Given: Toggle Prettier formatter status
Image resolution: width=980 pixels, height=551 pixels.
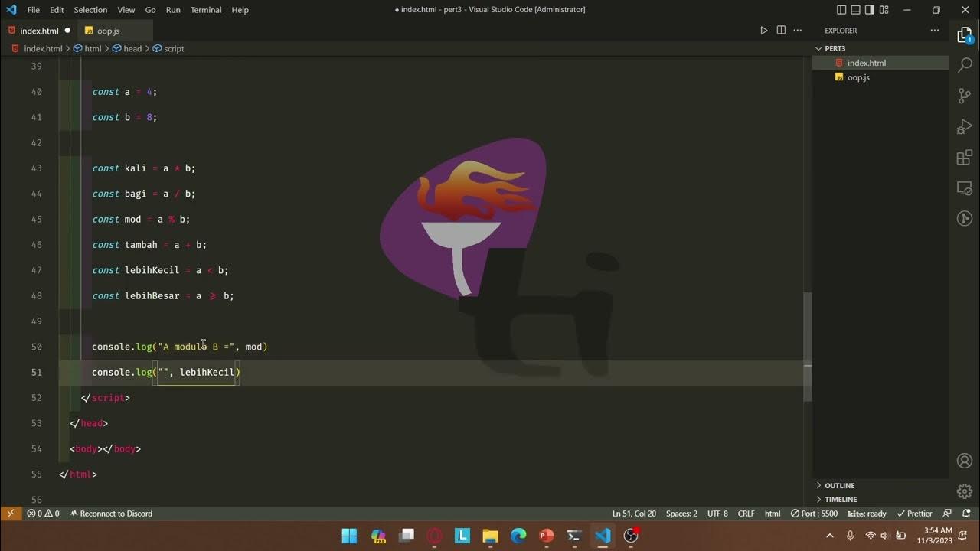Looking at the screenshot, I should click(914, 514).
